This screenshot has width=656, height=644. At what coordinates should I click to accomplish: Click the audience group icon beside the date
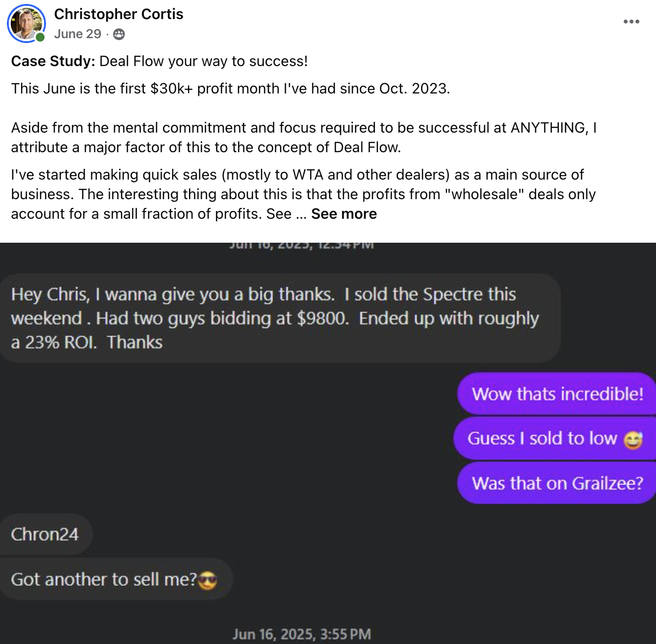(x=119, y=34)
